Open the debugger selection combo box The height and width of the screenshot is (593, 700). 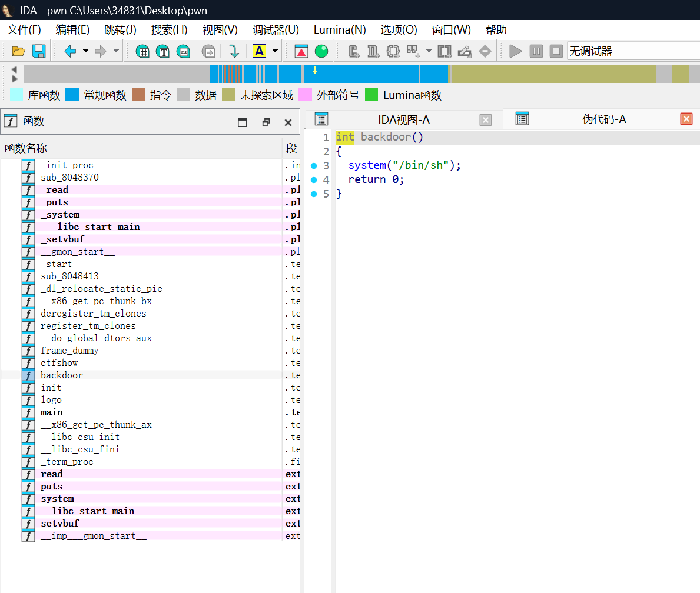tap(633, 51)
